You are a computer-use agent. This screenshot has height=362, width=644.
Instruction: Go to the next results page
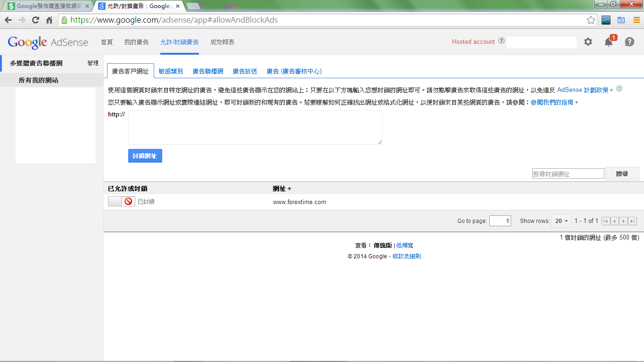pyautogui.click(x=624, y=221)
